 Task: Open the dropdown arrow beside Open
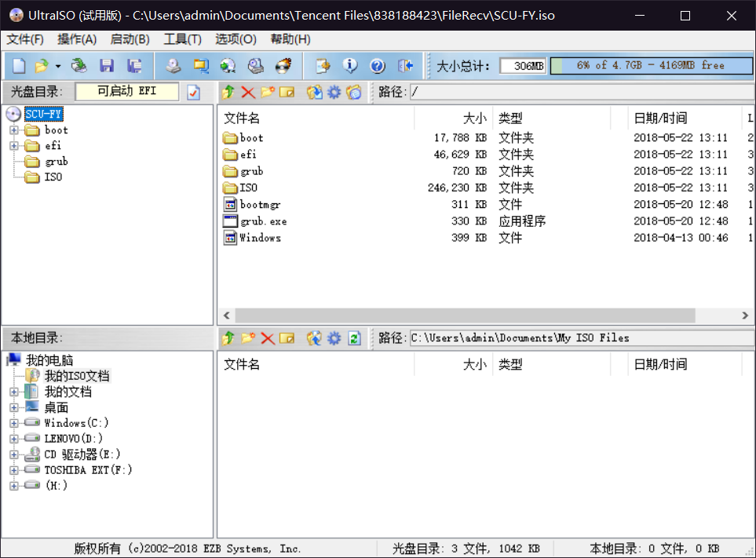tap(58, 66)
